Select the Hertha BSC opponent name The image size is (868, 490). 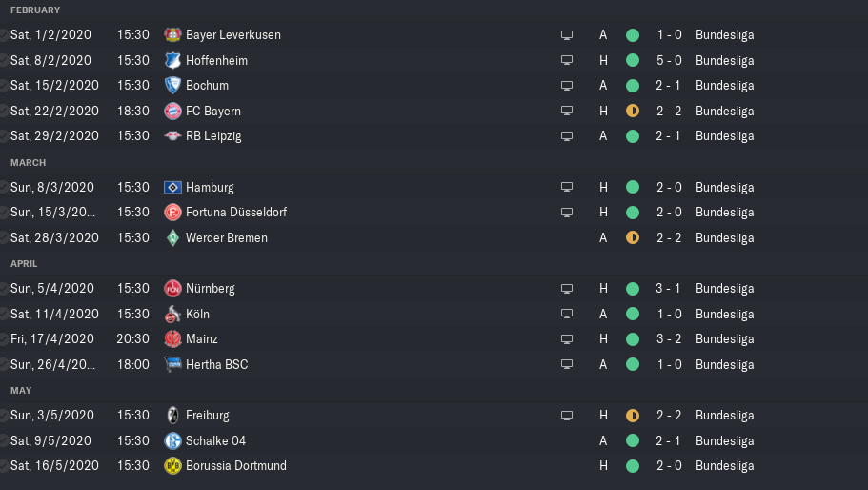[x=216, y=365]
